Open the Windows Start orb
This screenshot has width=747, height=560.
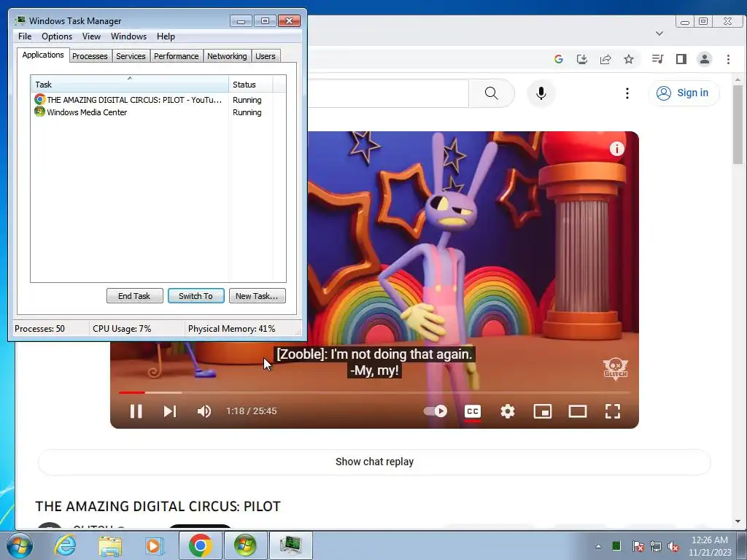click(x=18, y=545)
